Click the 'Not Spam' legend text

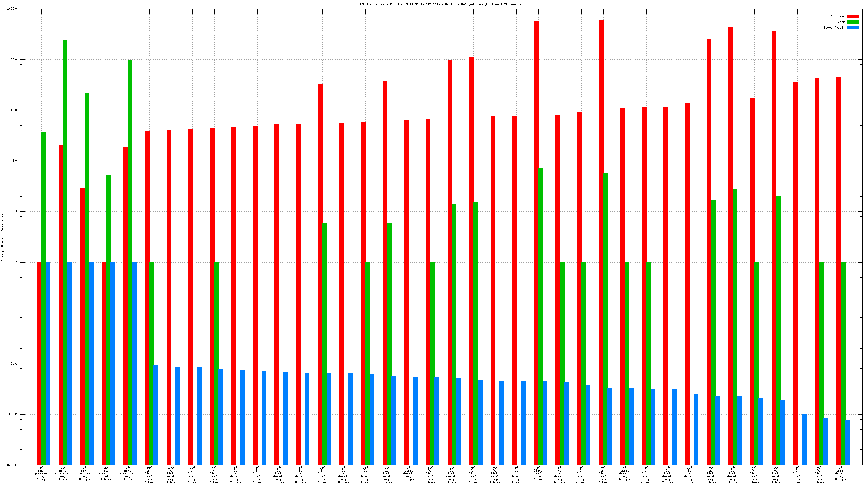point(838,16)
